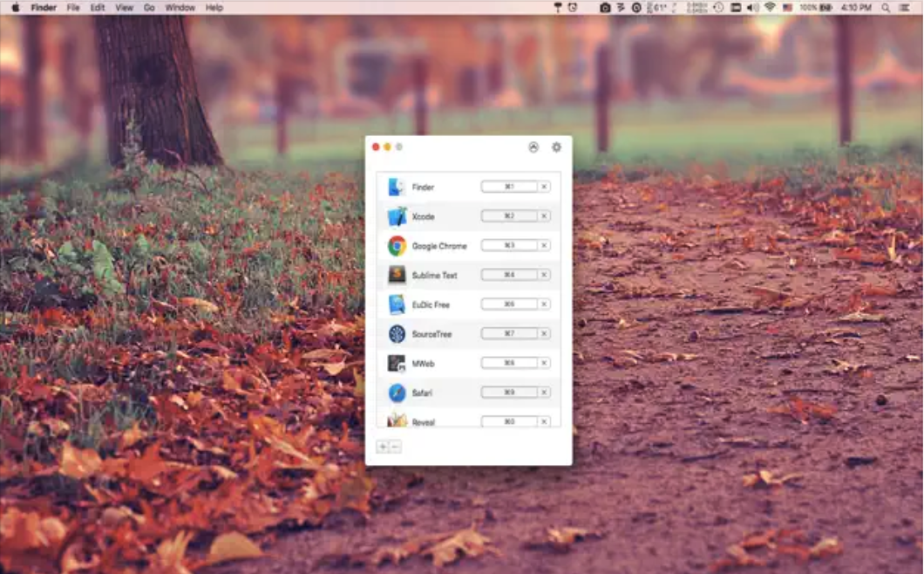Click the circular icon beside the gear
Viewport: 924px width, 574px height.
[x=533, y=147]
